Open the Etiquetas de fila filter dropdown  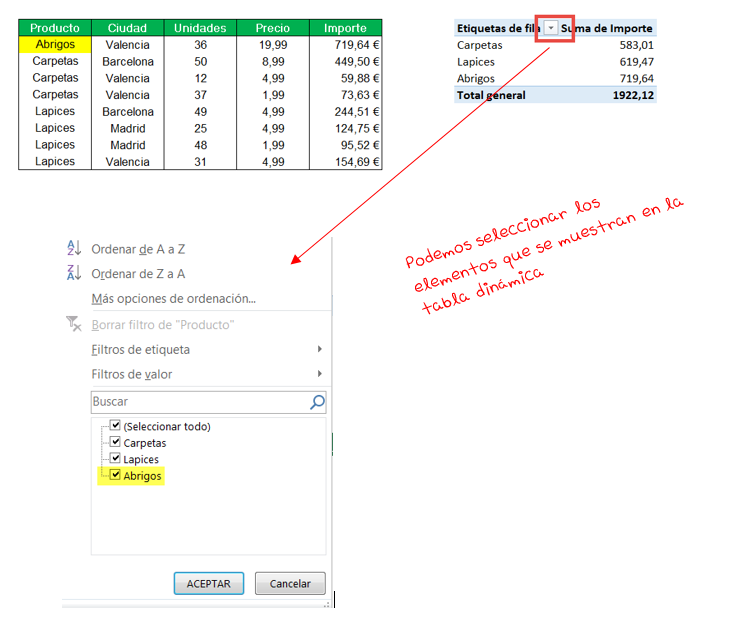click(551, 28)
